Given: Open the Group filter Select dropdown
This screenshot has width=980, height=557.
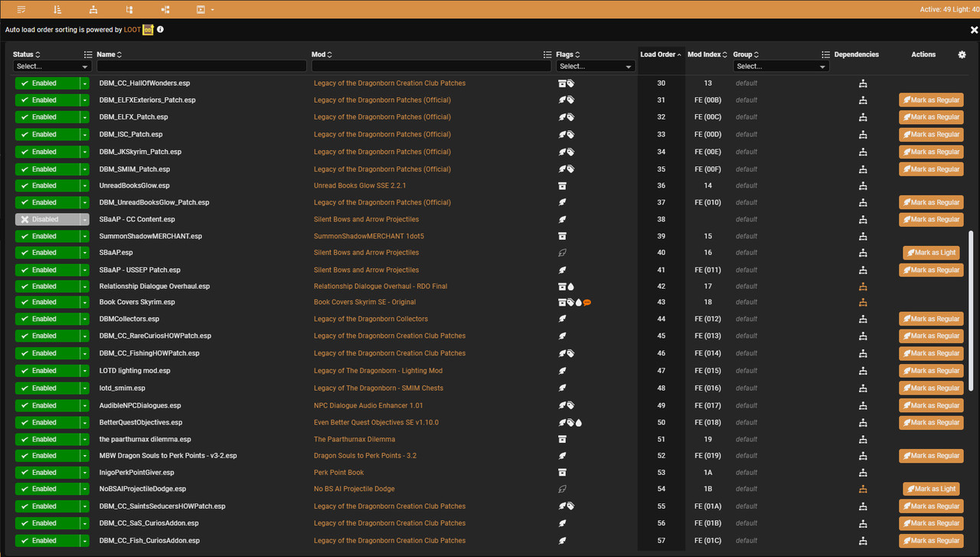Looking at the screenshot, I should (x=781, y=67).
